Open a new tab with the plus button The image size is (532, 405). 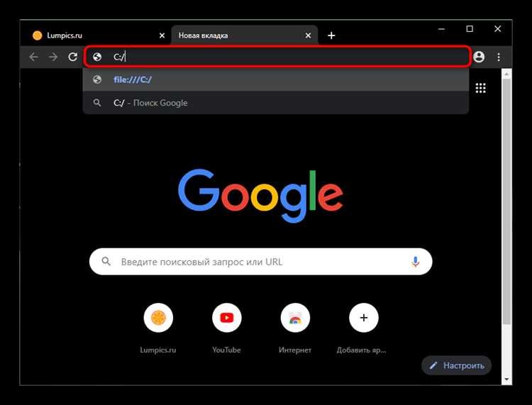(x=331, y=35)
